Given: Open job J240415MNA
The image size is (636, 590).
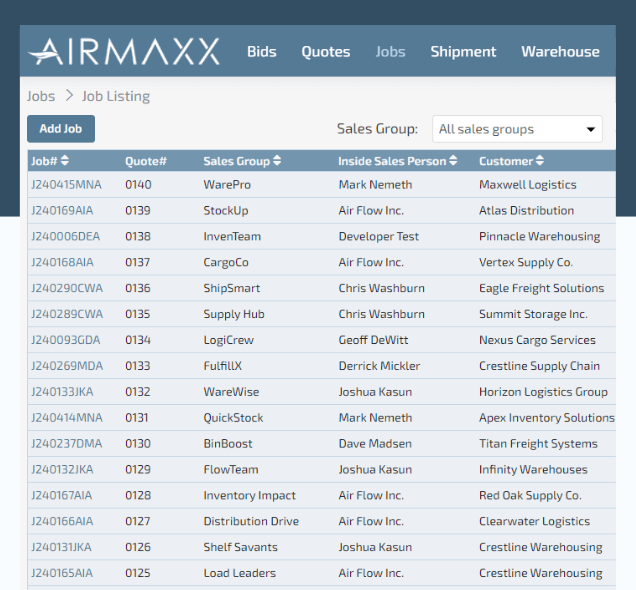Looking at the screenshot, I should point(66,185).
